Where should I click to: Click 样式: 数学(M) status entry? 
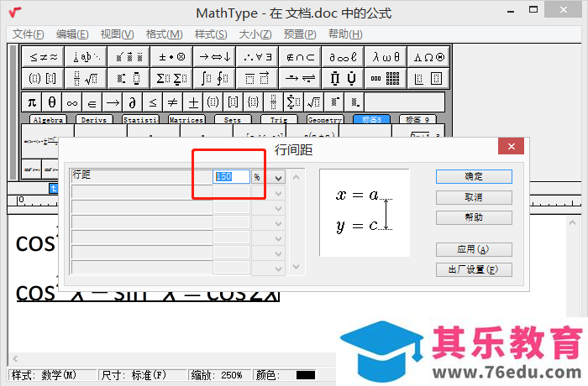(45, 375)
